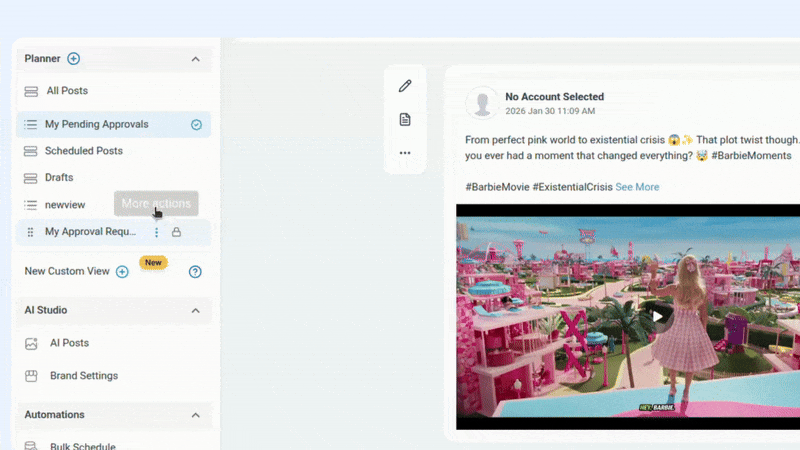Click the Scheduled Posts list icon
Image resolution: width=800 pixels, height=450 pixels.
(x=31, y=152)
